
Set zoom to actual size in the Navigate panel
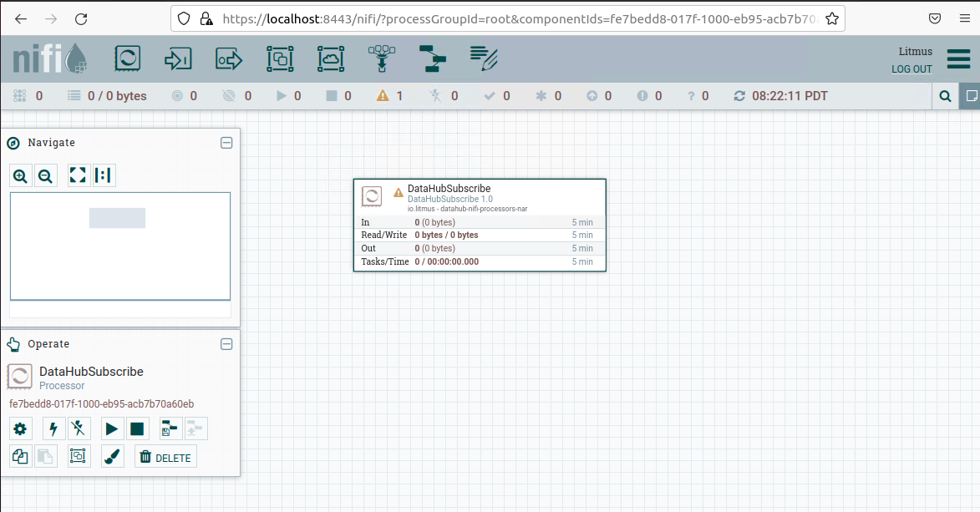[x=104, y=175]
